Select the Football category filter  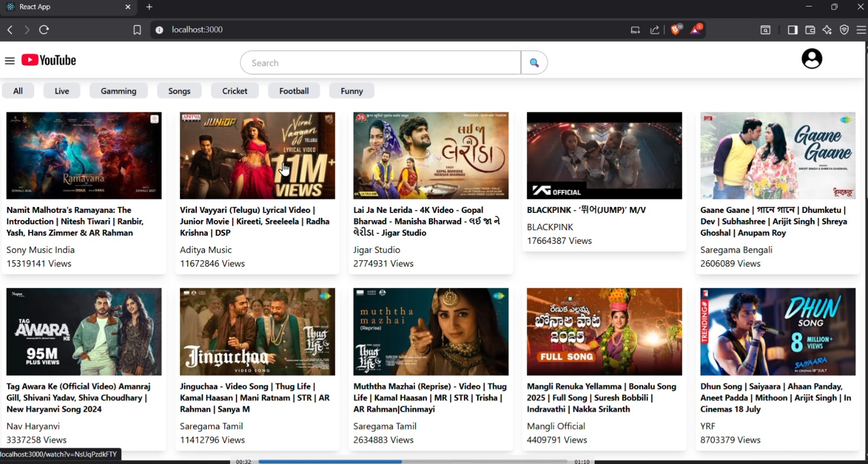(294, 91)
